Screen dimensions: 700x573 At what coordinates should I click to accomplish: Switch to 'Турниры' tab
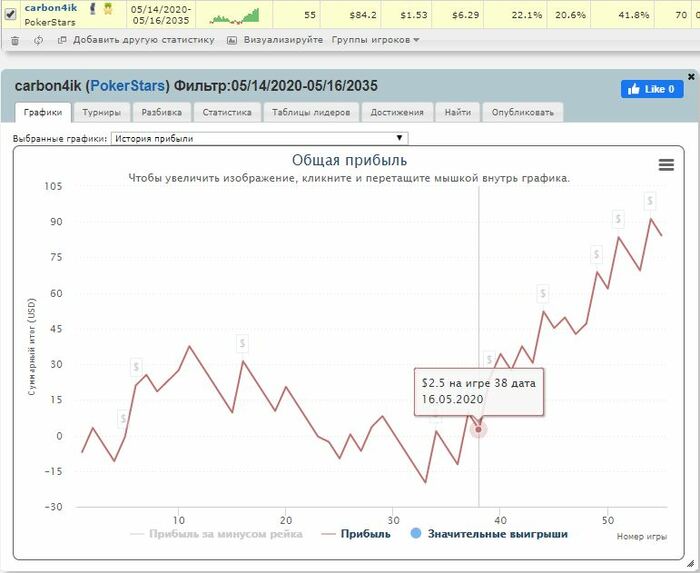[x=101, y=112]
